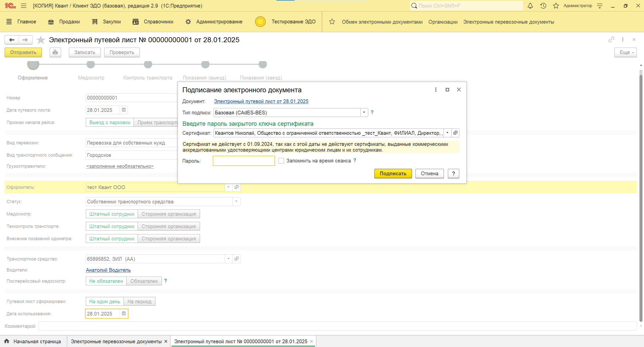Select Обязателен for post-trip medical exam

[x=144, y=281]
